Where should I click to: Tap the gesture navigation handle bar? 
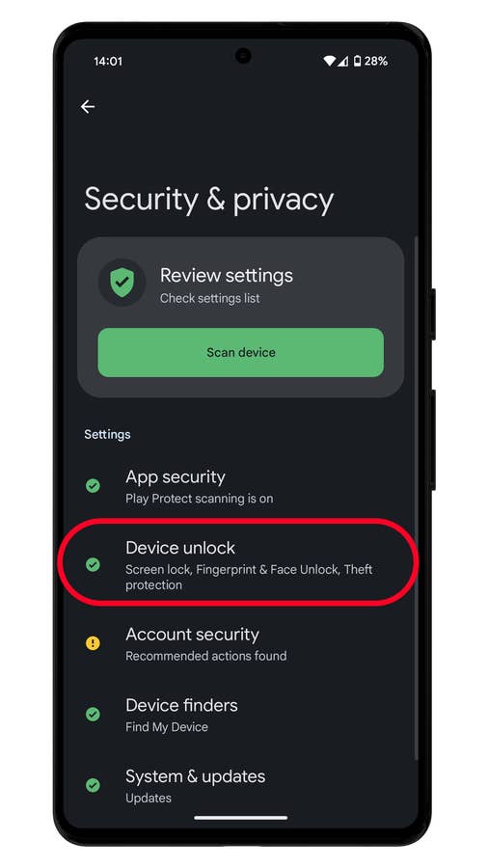pyautogui.click(x=241, y=818)
